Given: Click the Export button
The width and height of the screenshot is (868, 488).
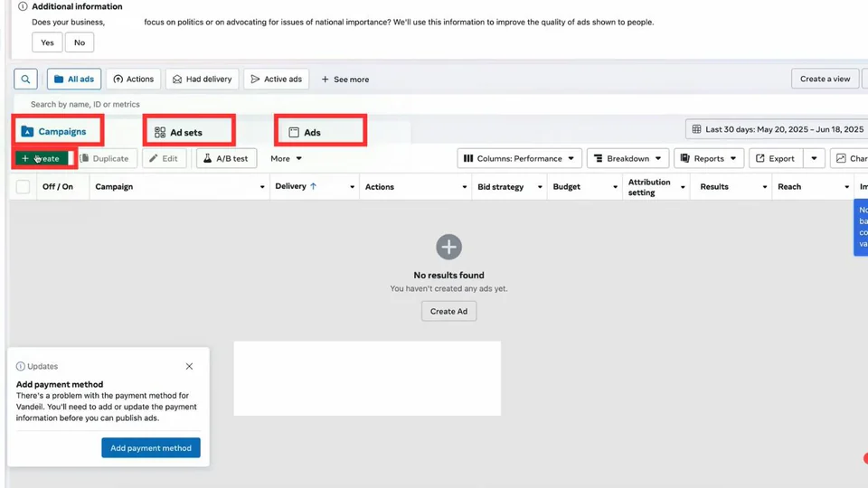Looking at the screenshot, I should tap(776, 158).
